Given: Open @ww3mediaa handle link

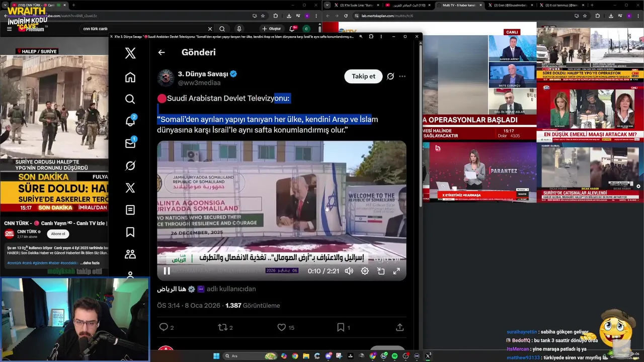Looking at the screenshot, I should tap(199, 83).
